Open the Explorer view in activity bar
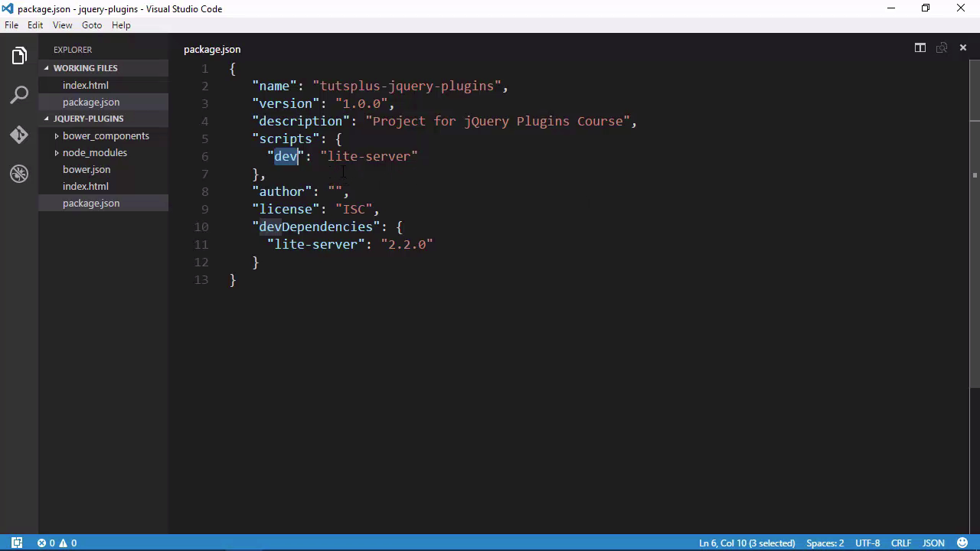 [x=19, y=56]
